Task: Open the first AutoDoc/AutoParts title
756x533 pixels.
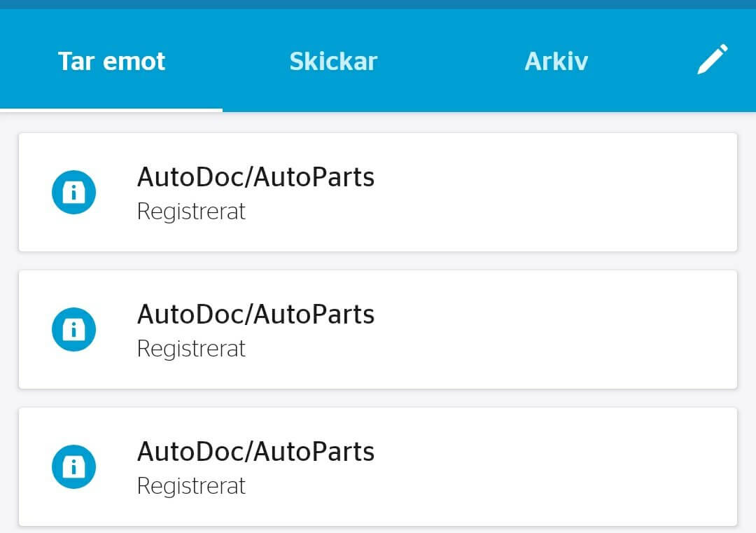Action: pyautogui.click(x=255, y=176)
